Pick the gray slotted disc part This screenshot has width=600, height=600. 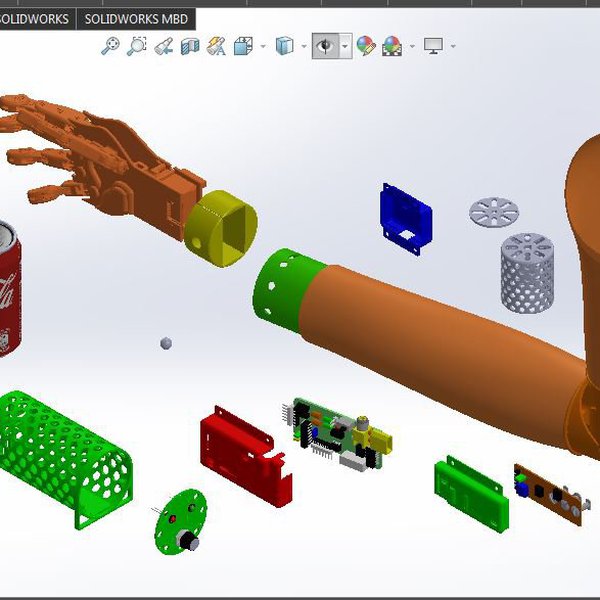(494, 212)
